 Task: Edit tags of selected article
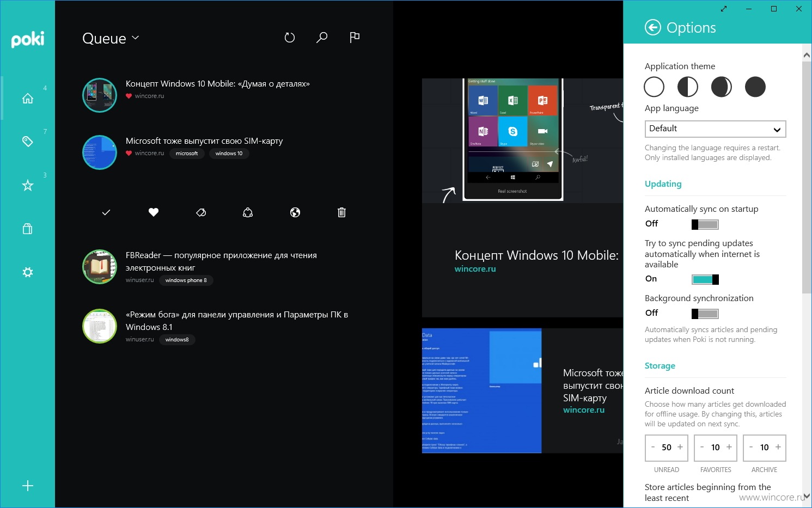(x=201, y=212)
